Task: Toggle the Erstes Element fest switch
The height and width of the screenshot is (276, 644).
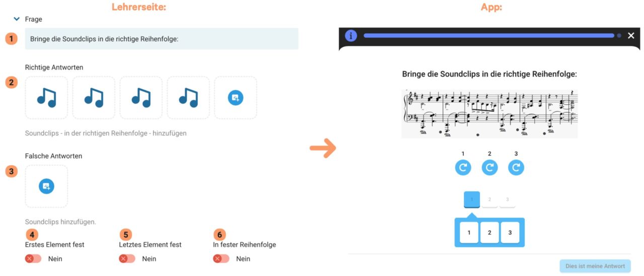Action: tap(33, 258)
